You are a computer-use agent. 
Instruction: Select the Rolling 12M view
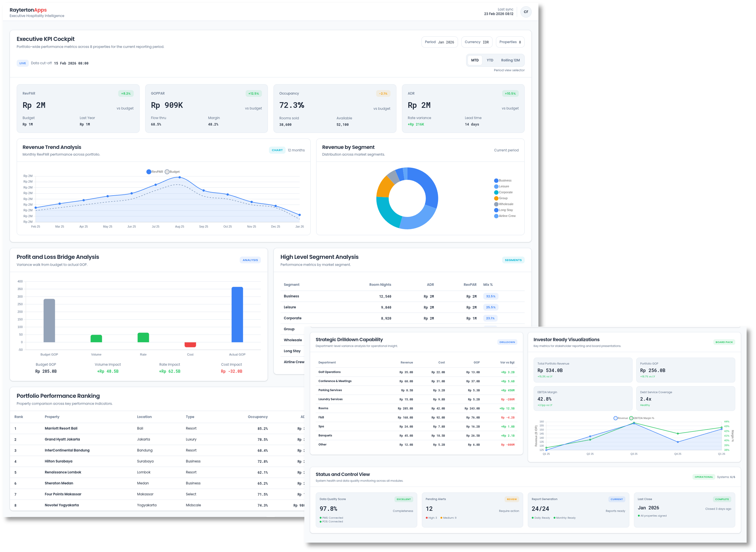tap(510, 60)
